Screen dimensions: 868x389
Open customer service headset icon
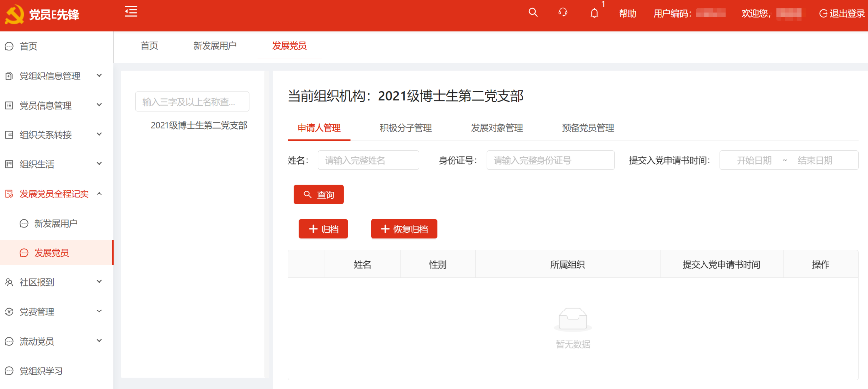click(x=563, y=13)
